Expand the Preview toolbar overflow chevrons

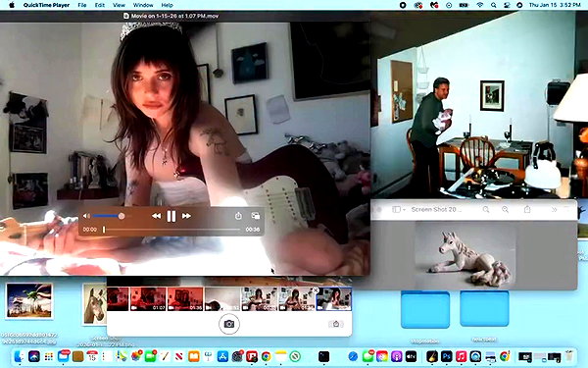554,210
